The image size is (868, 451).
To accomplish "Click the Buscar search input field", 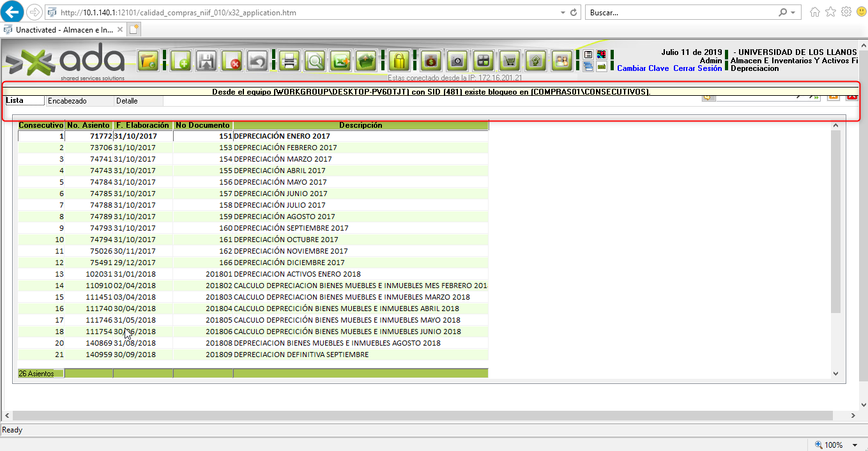I will tap(680, 13).
